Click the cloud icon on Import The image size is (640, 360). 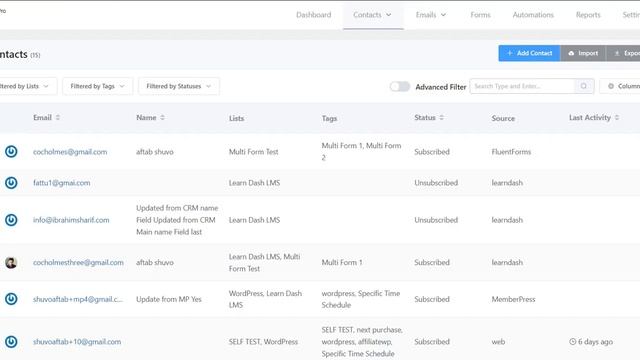click(x=571, y=53)
